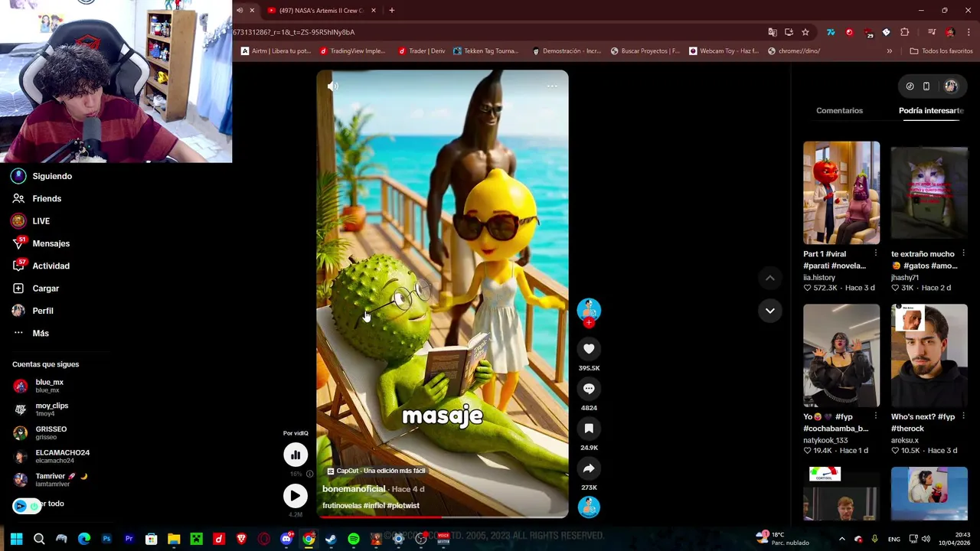
Task: Open volume control in system tray
Action: [926, 540]
